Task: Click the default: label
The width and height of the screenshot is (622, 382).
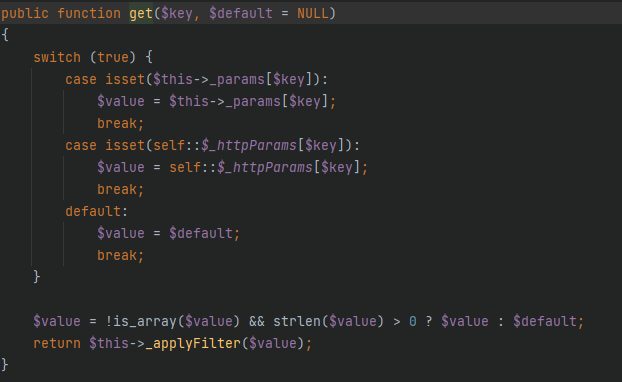Action: point(97,211)
